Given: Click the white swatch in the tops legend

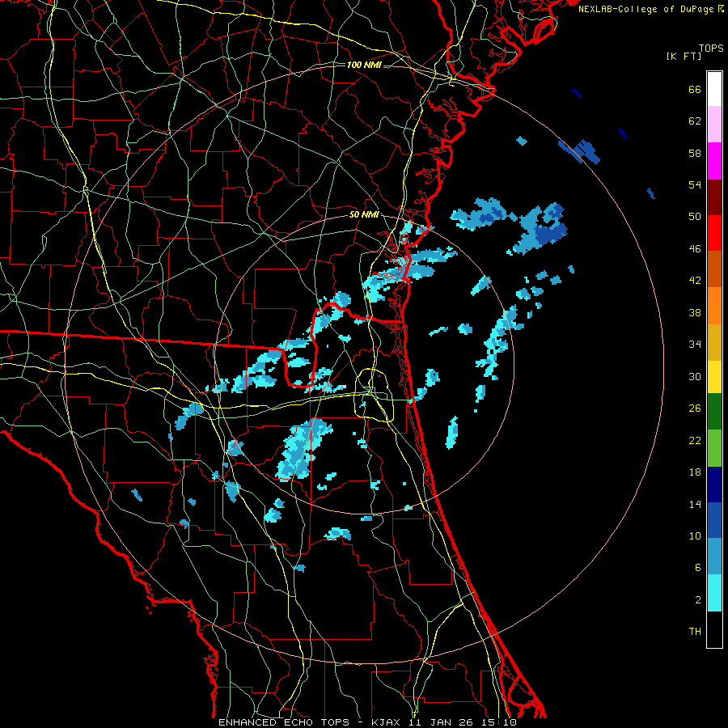Looking at the screenshot, I should point(714,89).
